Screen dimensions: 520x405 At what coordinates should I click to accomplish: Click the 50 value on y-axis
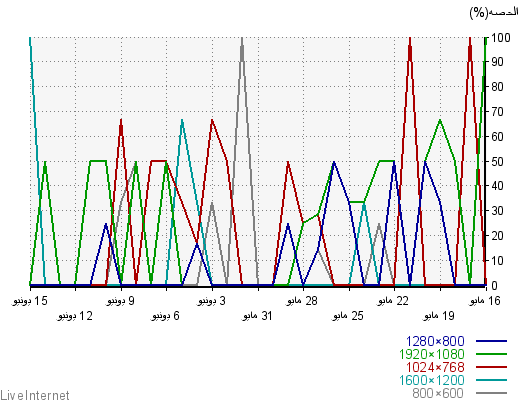tap(497, 161)
